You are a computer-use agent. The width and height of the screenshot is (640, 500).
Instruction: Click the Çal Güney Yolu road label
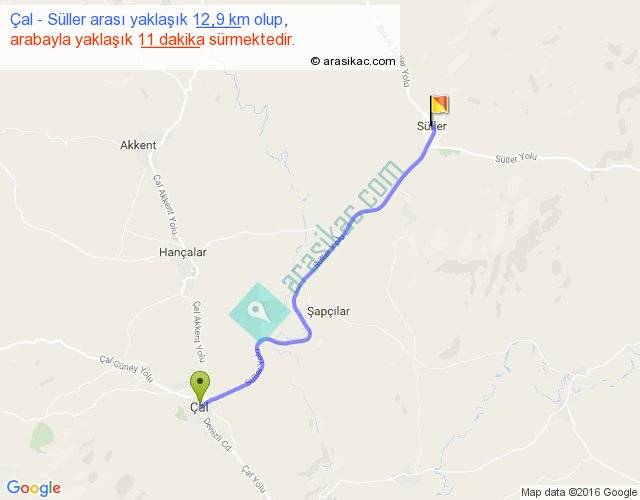[x=126, y=369]
